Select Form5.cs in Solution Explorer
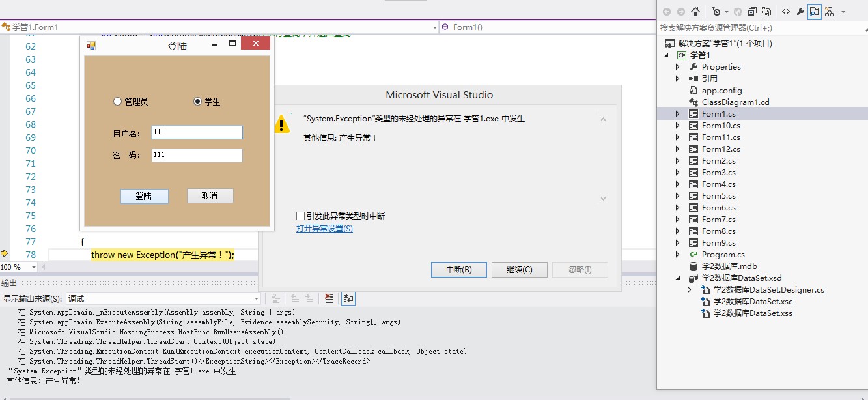The width and height of the screenshot is (868, 400). pos(718,196)
